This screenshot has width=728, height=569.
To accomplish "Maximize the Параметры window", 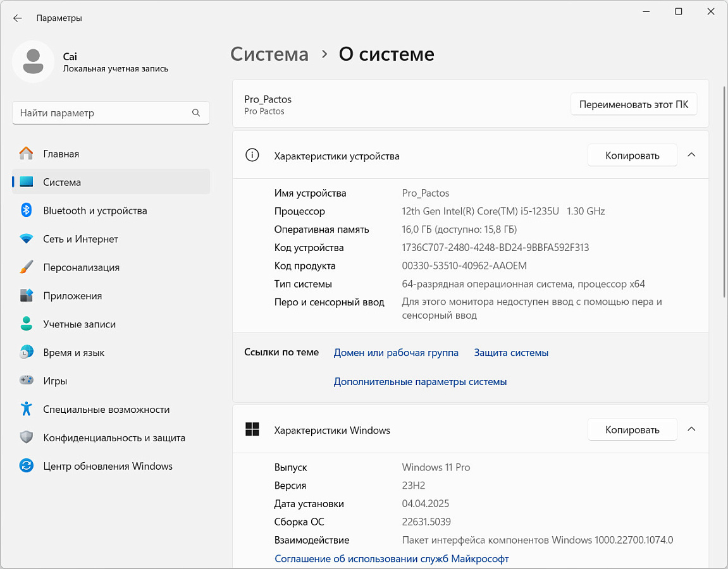I will point(678,11).
